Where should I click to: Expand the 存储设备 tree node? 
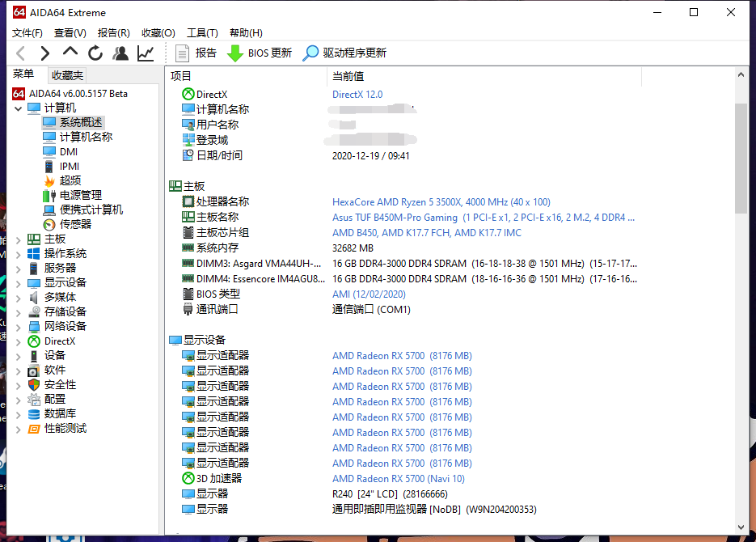(x=19, y=312)
